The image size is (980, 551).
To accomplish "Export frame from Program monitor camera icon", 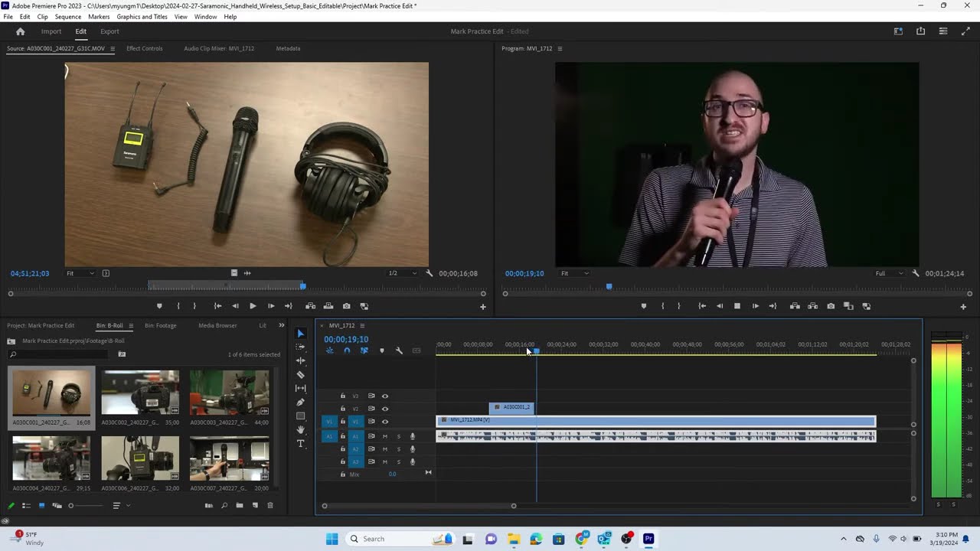I will (831, 306).
